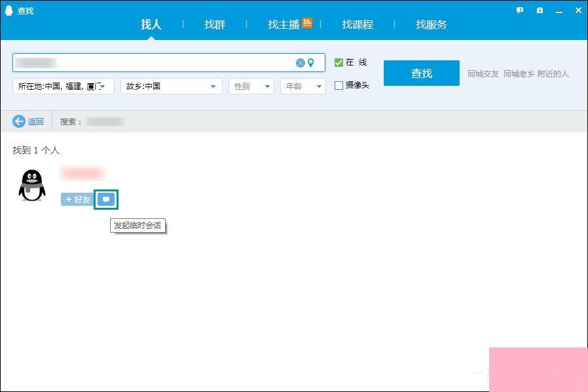Select the 找服务 tab
Viewport: 588px width, 392px height.
coord(432,24)
